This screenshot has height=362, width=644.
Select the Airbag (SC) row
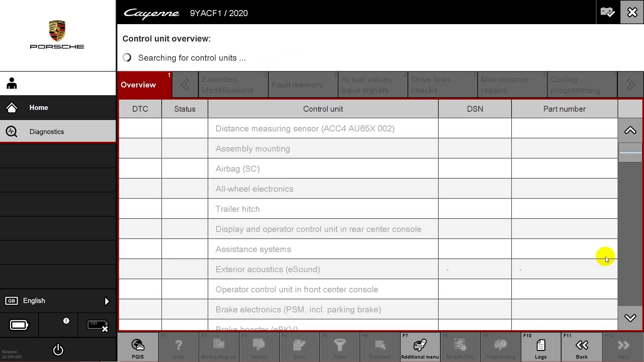[368, 168]
